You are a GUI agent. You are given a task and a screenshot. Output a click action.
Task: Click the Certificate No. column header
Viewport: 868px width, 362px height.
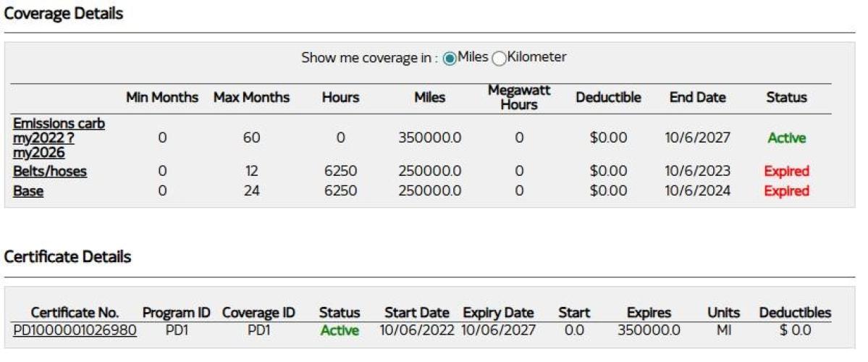75,313
